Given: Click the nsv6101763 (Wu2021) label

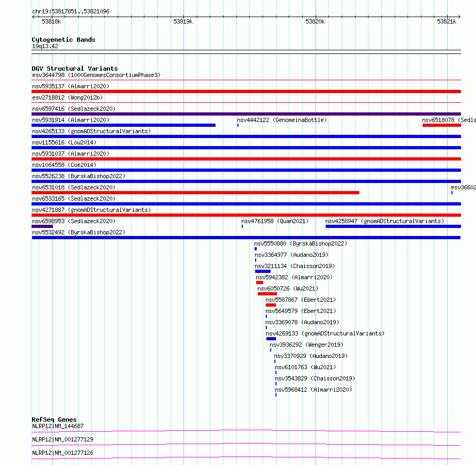Looking at the screenshot, I should (306, 367).
